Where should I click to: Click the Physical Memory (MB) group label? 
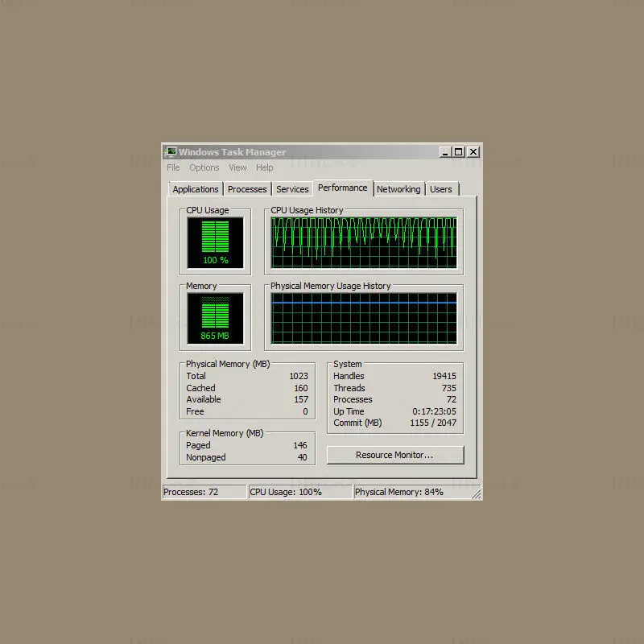[x=228, y=365]
